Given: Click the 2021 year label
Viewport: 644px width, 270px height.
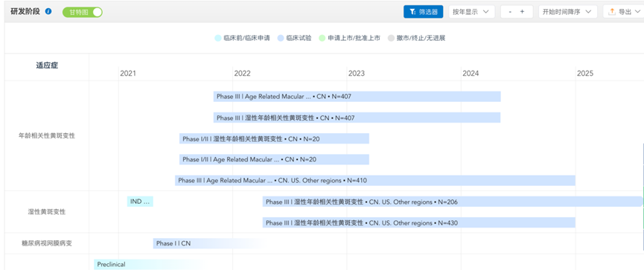Looking at the screenshot, I should pos(128,74).
